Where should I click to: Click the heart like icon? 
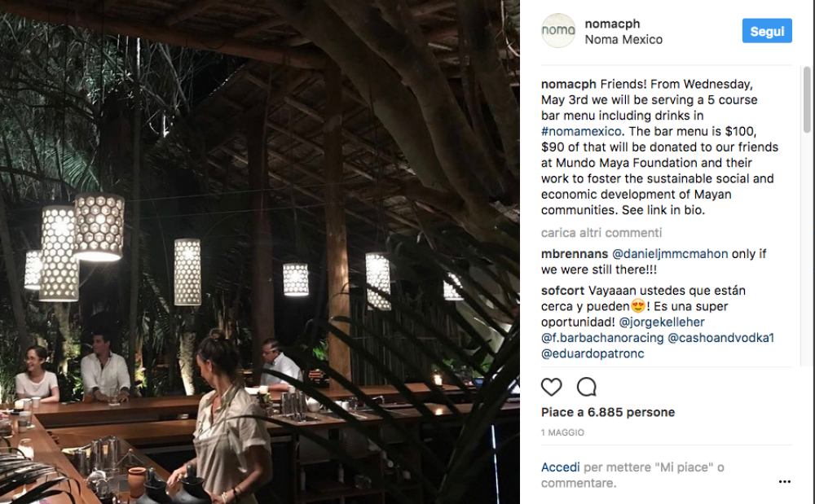552,387
